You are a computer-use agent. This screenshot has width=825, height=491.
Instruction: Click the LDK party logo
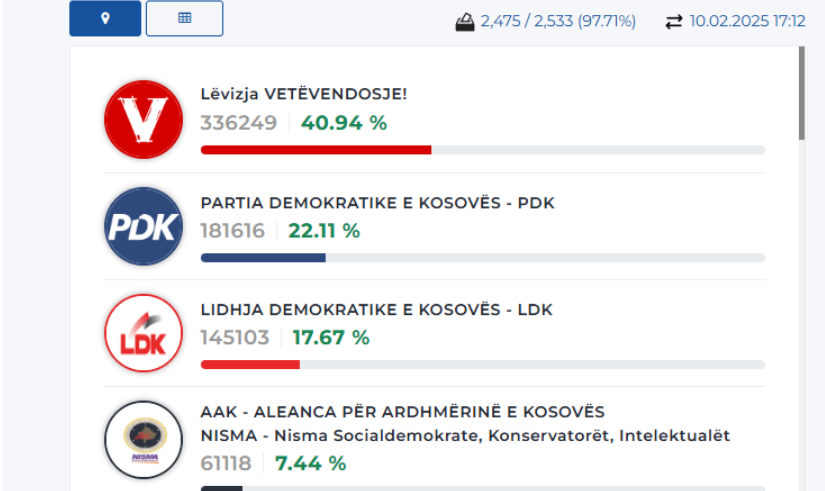(x=144, y=333)
